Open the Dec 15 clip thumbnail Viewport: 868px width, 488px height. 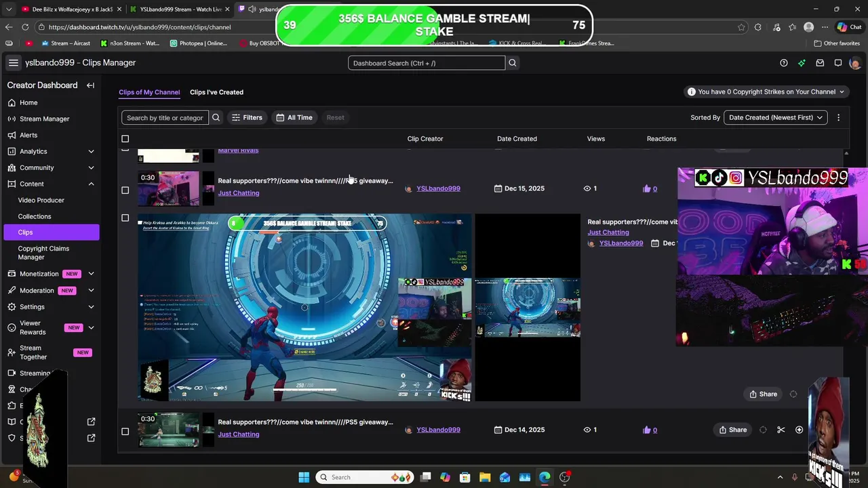coord(169,188)
